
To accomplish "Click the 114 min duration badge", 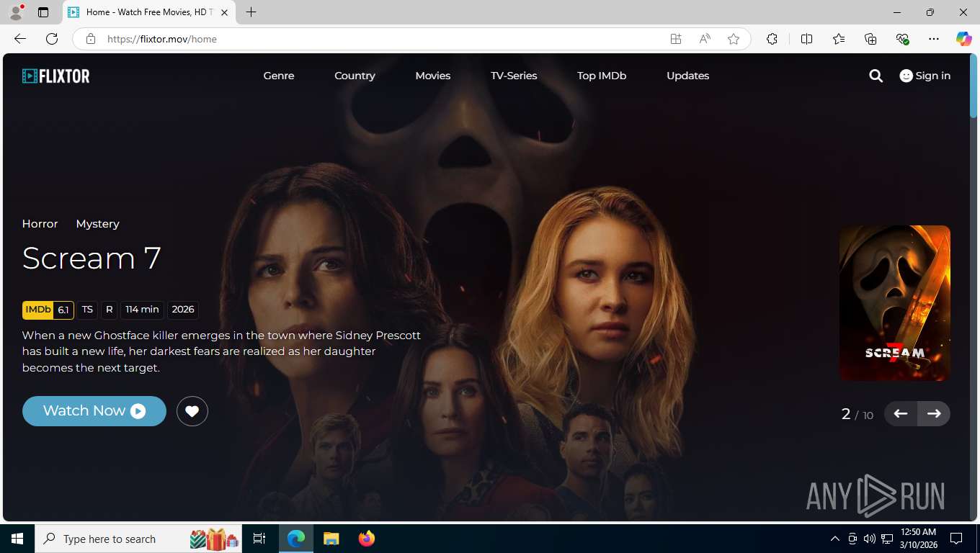I will 142,310.
